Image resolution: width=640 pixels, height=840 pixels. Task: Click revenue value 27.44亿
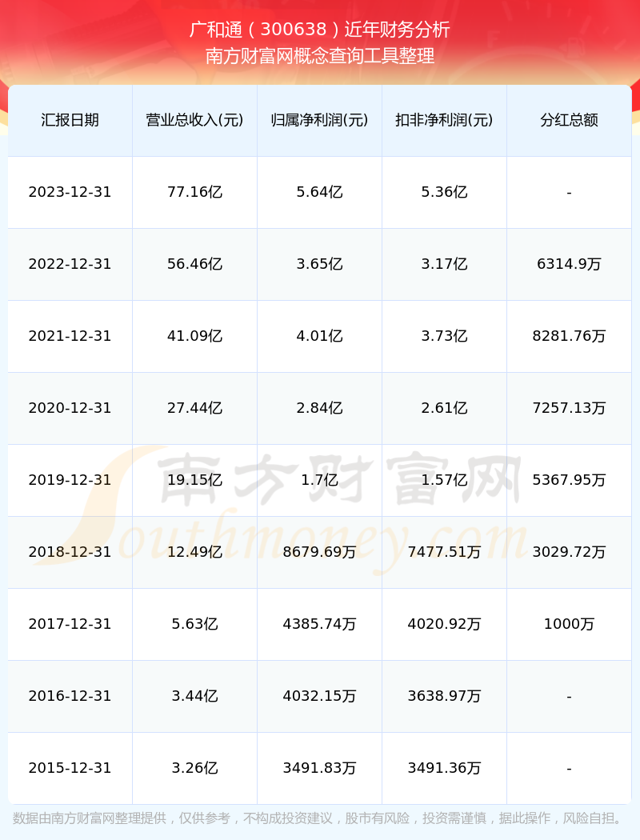click(x=195, y=408)
